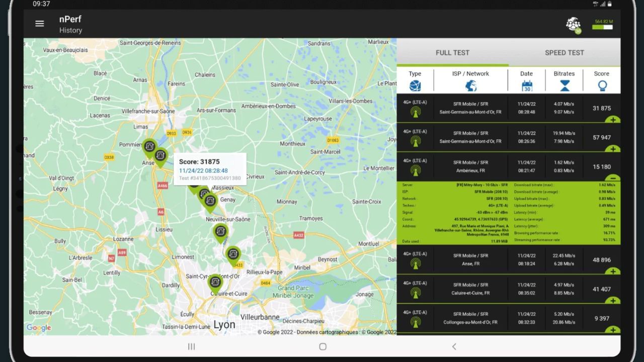This screenshot has height=362, width=644.
Task: Tap Test #3418675300491380 text in popup
Action: [210, 178]
